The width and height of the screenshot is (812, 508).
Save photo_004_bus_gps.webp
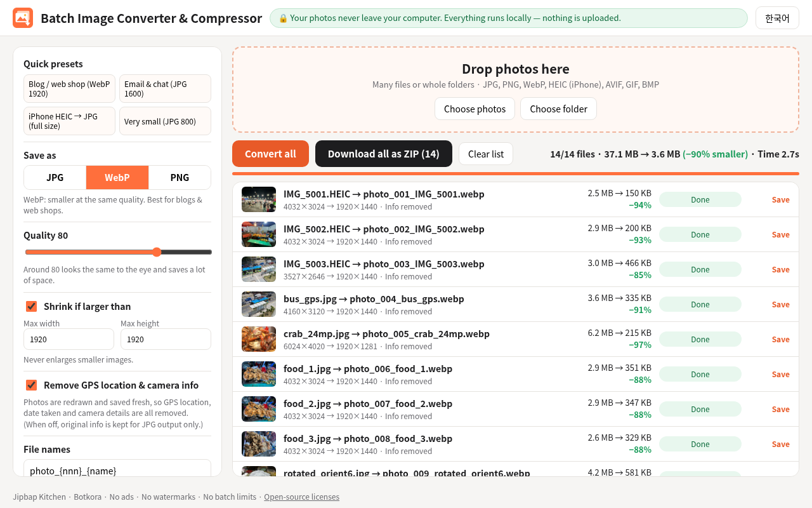pos(780,304)
